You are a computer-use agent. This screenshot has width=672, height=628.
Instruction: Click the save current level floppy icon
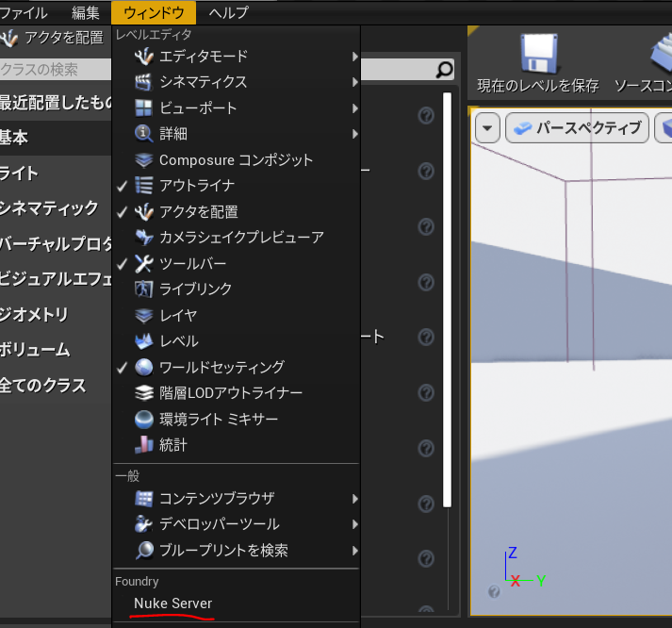click(539, 54)
